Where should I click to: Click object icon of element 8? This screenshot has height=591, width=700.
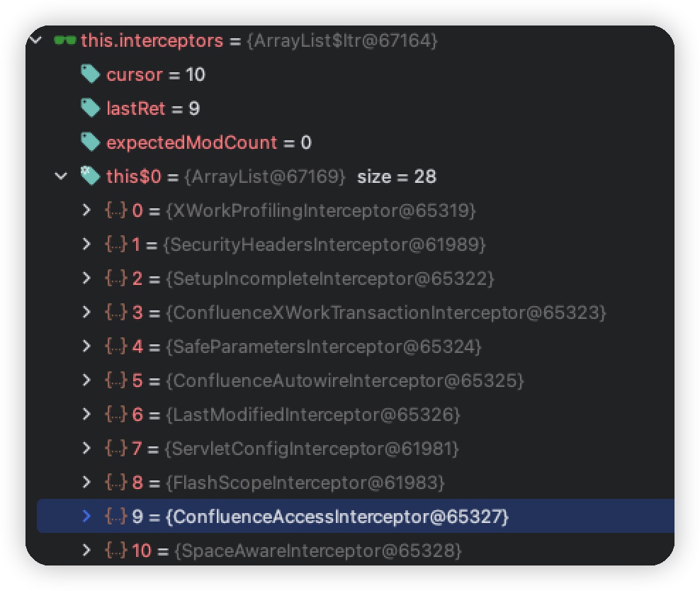coord(116,482)
